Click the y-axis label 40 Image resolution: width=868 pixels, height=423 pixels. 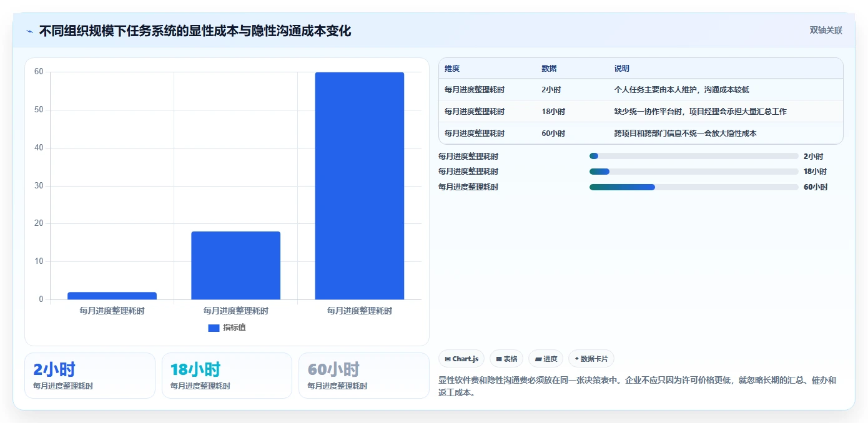tap(39, 148)
